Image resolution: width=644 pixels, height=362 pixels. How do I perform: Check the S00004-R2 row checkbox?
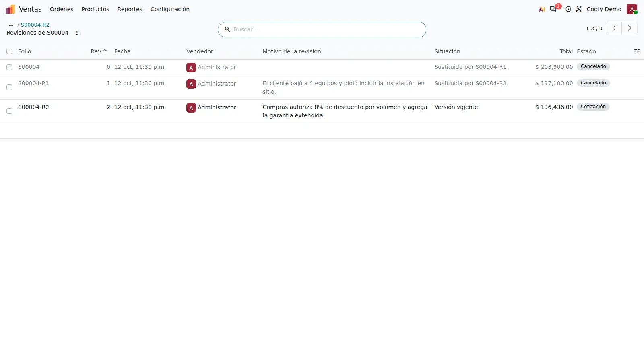point(9,111)
